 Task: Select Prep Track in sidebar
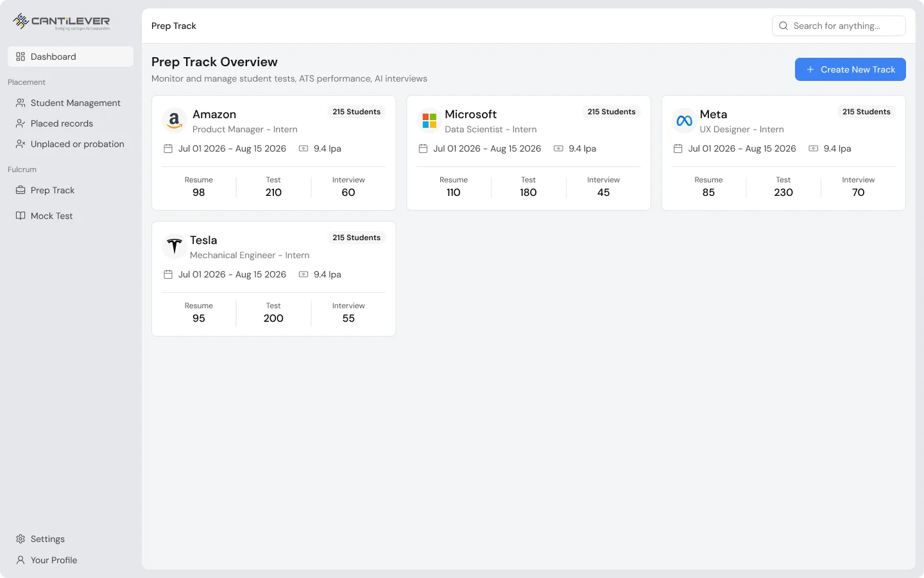tap(71, 190)
